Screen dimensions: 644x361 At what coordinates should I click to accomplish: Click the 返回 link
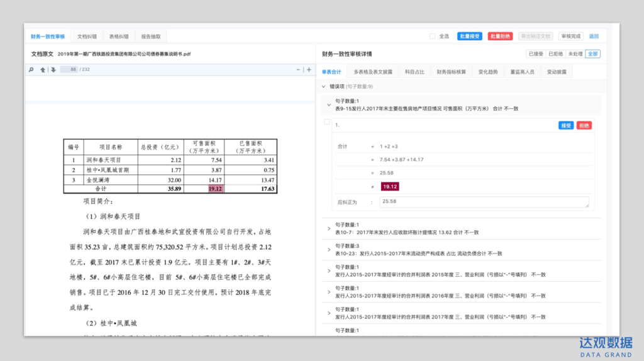click(x=594, y=36)
